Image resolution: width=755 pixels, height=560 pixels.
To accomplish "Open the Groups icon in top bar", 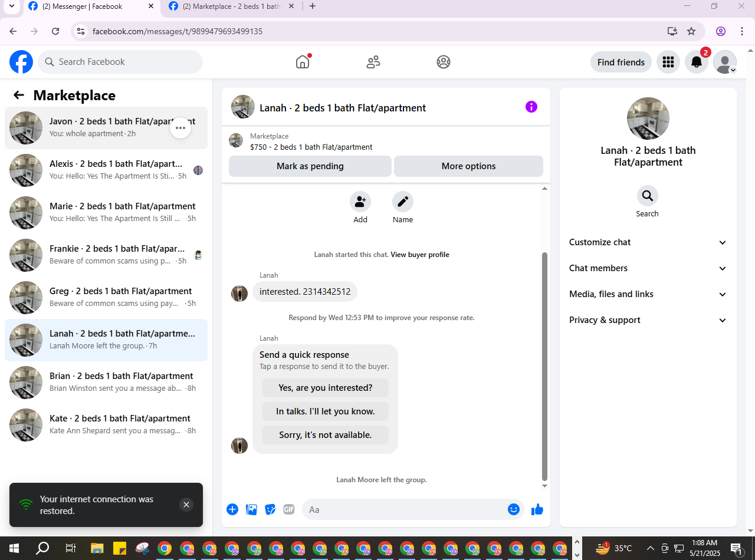I will tap(444, 62).
